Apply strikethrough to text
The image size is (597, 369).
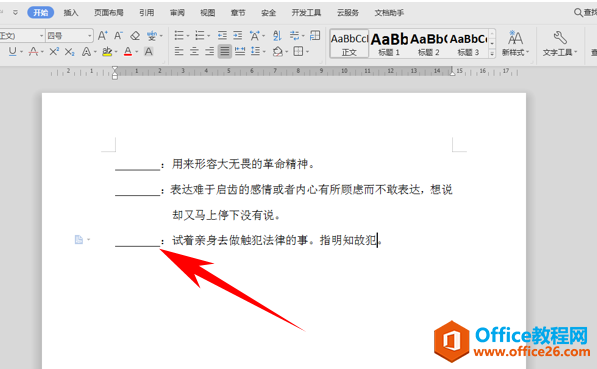pos(33,51)
